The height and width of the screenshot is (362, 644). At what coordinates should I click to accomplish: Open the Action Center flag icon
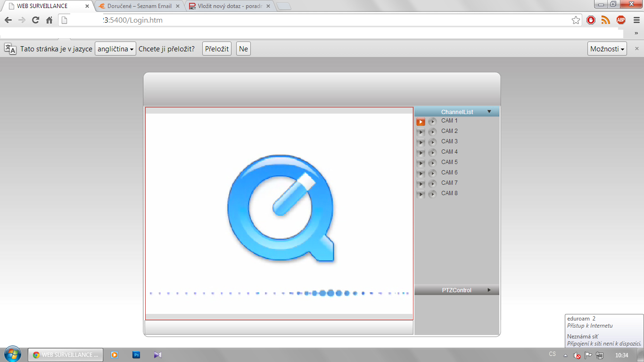click(588, 355)
